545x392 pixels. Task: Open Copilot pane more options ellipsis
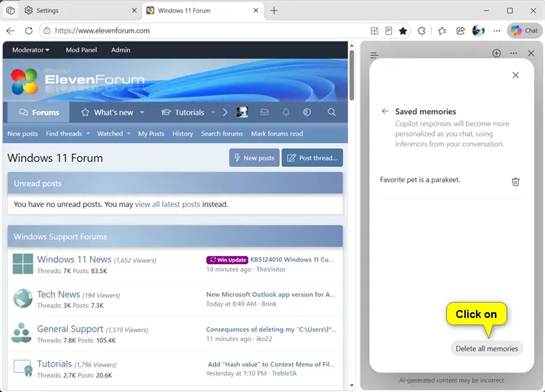point(513,53)
